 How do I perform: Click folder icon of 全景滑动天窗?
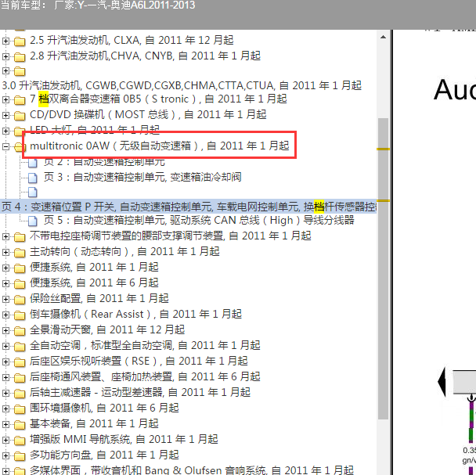pos(20,331)
